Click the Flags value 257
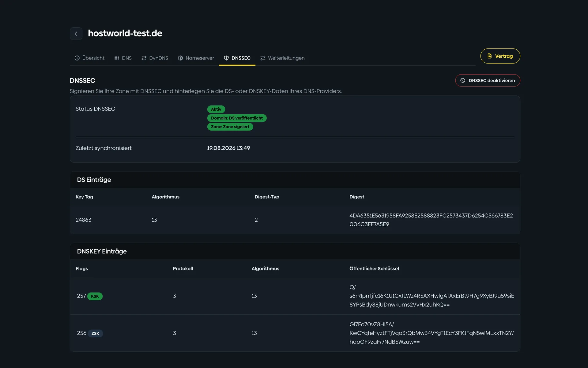The width and height of the screenshot is (588, 368). [x=81, y=296]
